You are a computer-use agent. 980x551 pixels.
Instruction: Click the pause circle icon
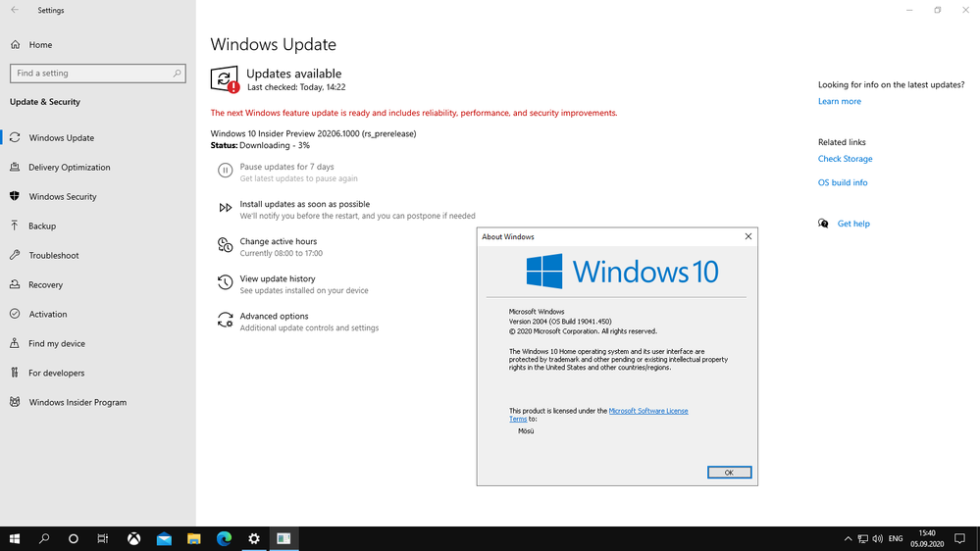tap(225, 170)
